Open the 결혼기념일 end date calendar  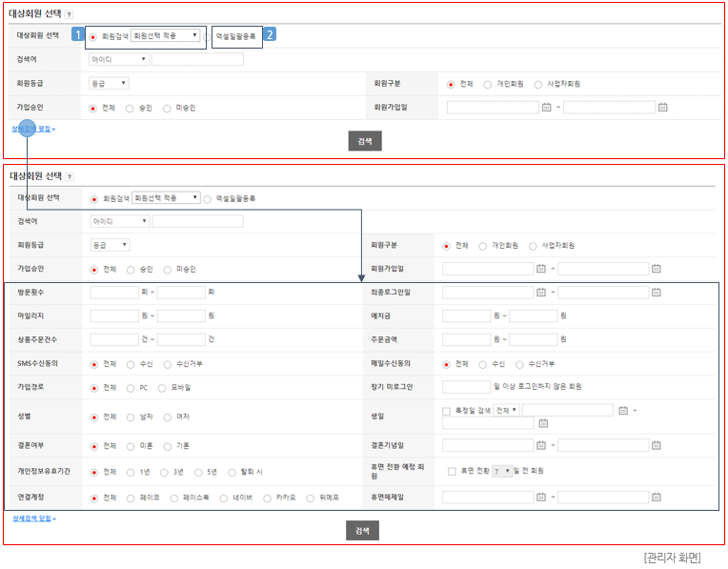(x=656, y=445)
